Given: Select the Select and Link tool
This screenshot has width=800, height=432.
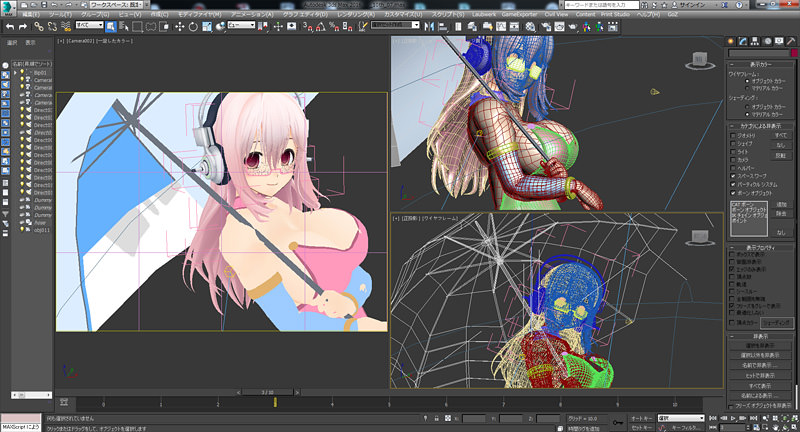Looking at the screenshot, I should [x=39, y=27].
